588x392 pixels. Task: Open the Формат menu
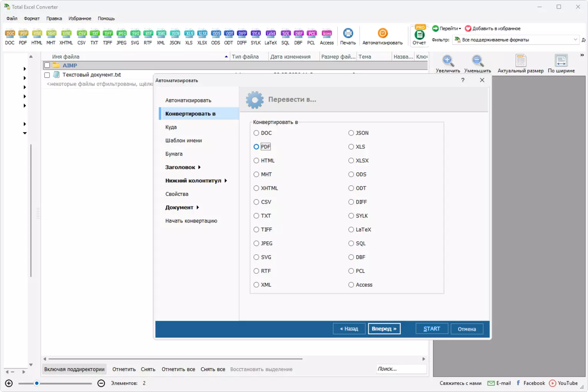click(x=31, y=18)
